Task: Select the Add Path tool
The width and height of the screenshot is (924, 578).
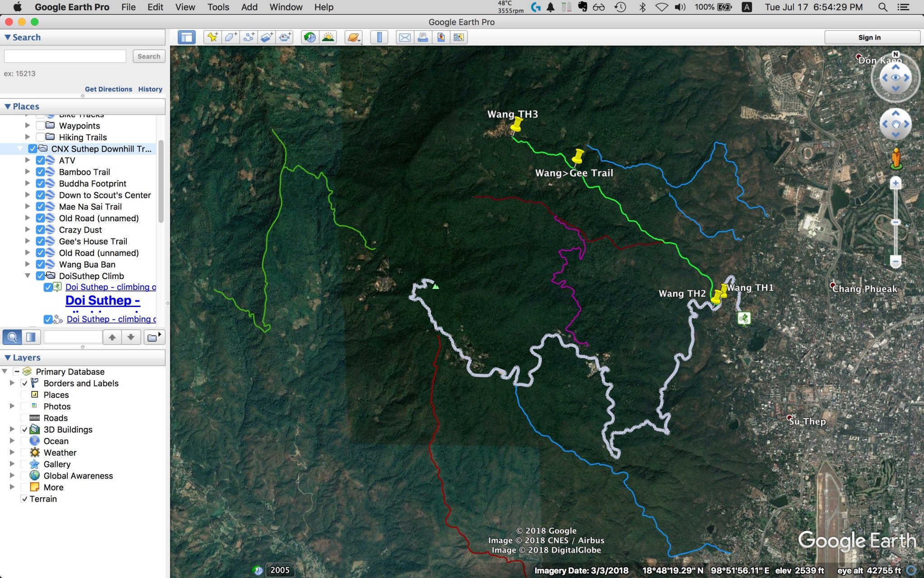Action: tap(249, 37)
